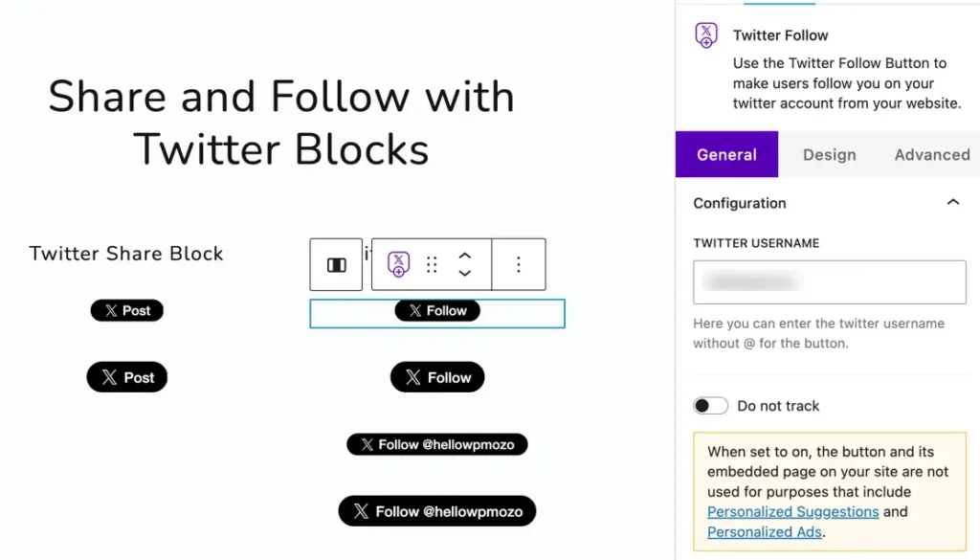Click the large X Follow button

[437, 377]
